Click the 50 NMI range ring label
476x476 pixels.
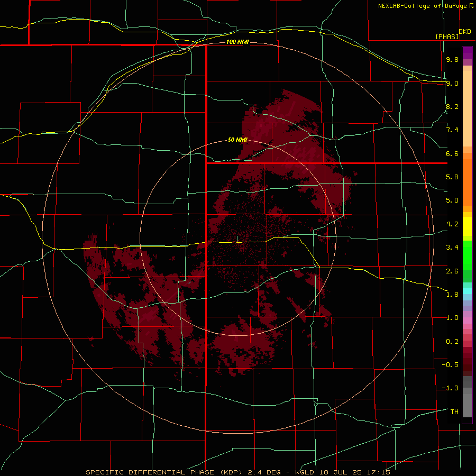(237, 140)
